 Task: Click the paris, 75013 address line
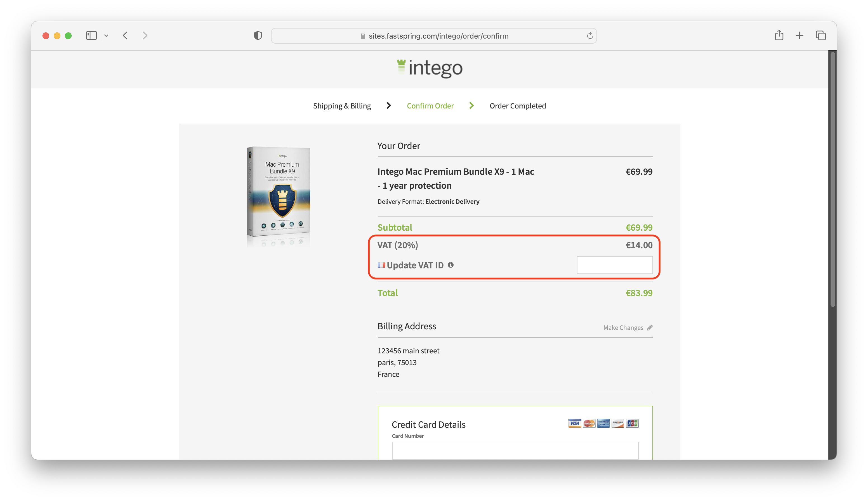pos(397,362)
